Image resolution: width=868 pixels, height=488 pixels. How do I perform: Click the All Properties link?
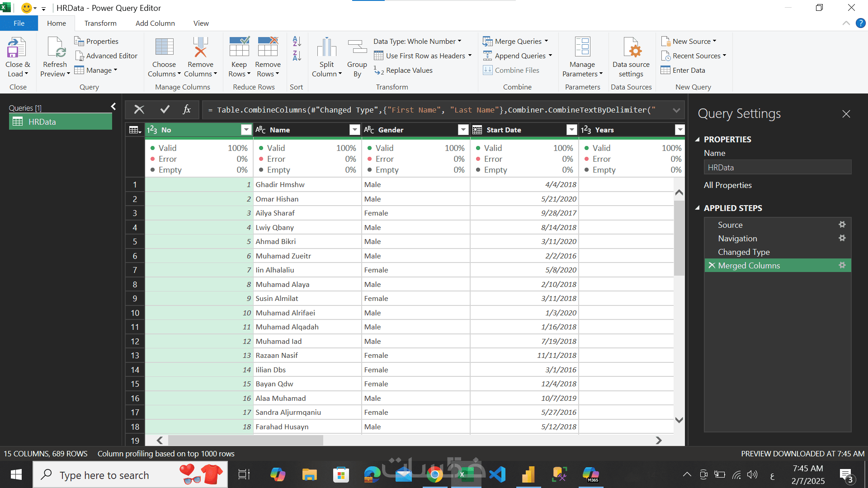click(x=727, y=185)
